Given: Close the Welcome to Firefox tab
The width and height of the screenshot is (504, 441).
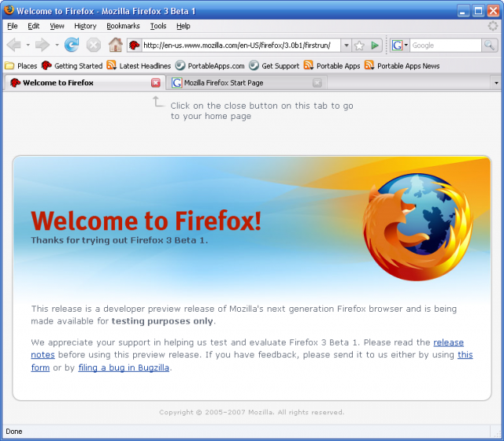Looking at the screenshot, I should [x=156, y=83].
